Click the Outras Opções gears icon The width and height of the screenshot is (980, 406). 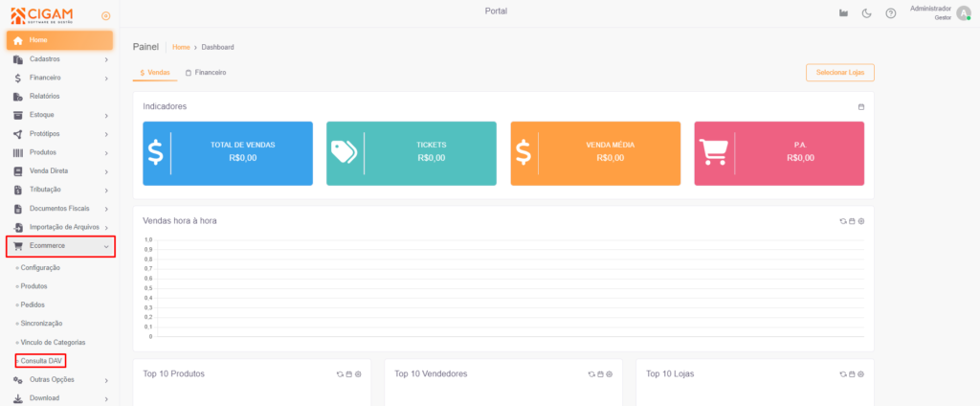[x=18, y=380]
